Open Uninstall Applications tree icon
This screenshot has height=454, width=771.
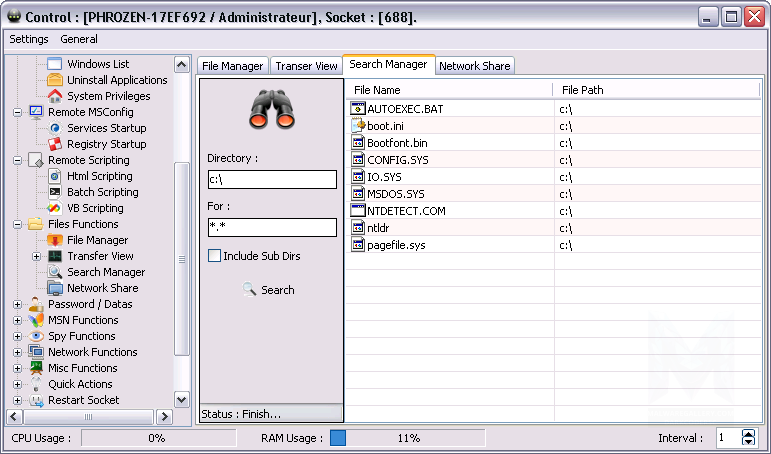coord(56,80)
